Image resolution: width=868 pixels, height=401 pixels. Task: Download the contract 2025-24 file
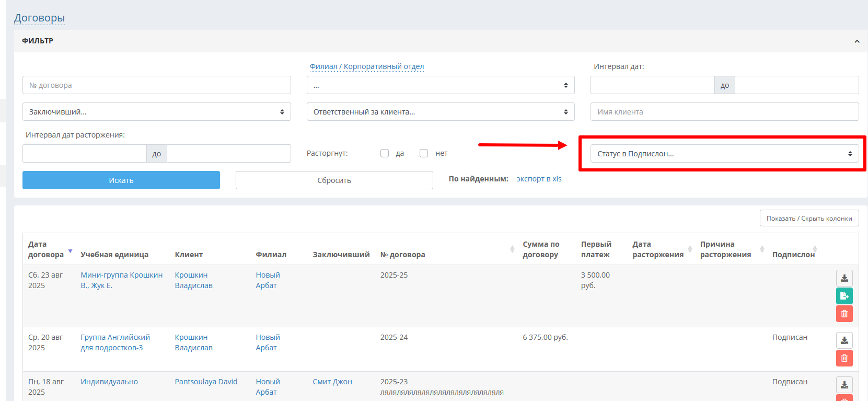pyautogui.click(x=844, y=340)
